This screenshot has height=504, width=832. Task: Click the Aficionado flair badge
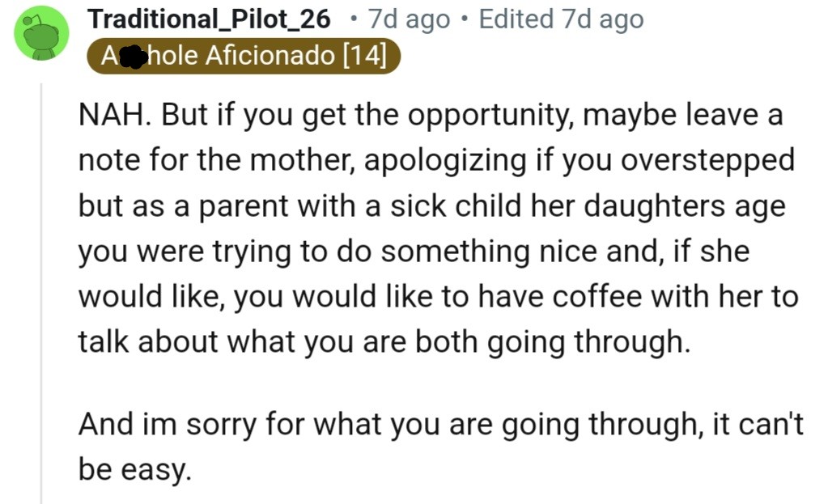(x=243, y=56)
